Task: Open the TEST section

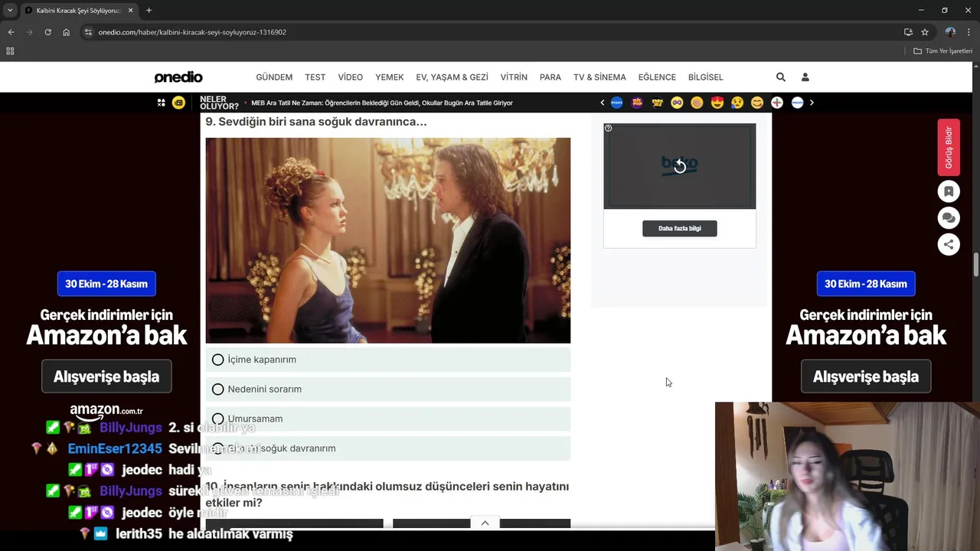Action: 315,77
